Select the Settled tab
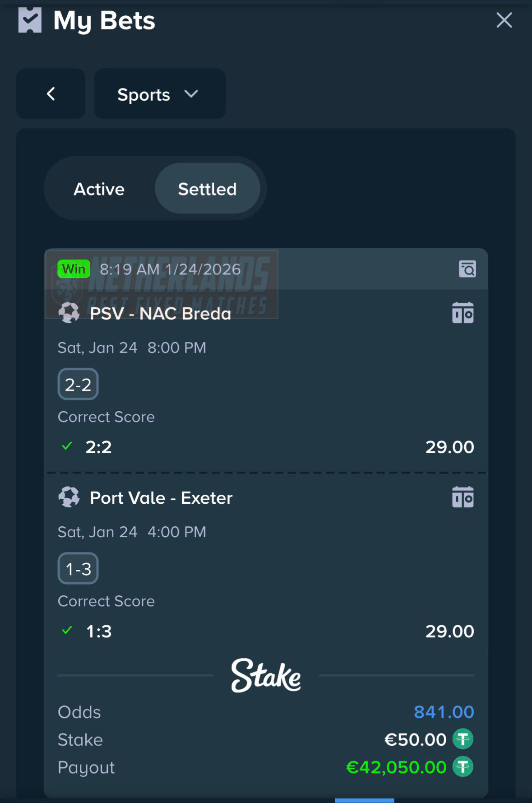 click(208, 189)
